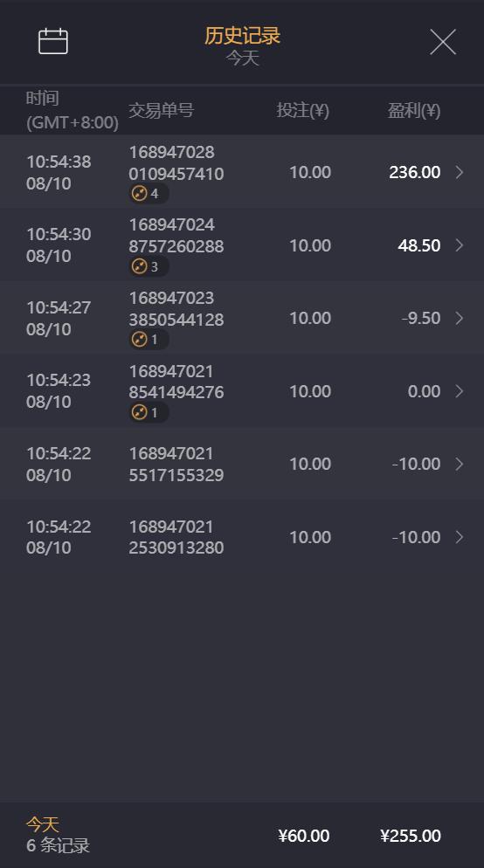This screenshot has width=484, height=868.
Task: Click the 盈利(¥) column header
Action: tap(413, 110)
